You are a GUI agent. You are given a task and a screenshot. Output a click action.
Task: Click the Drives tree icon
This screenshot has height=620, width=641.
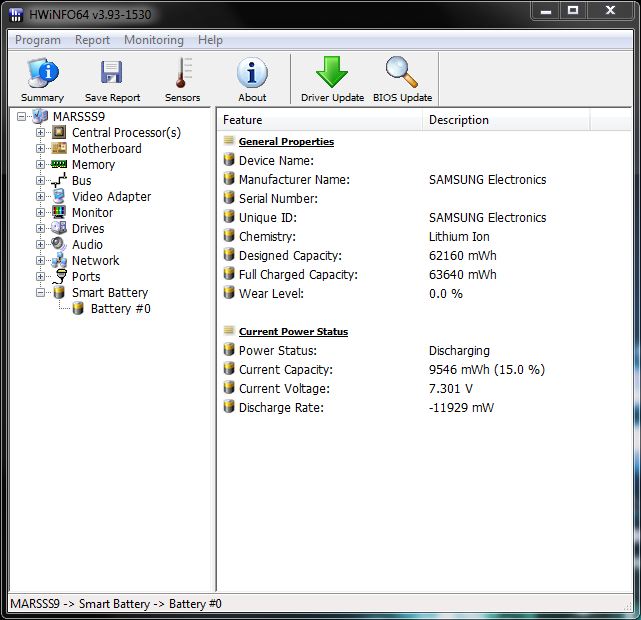59,228
